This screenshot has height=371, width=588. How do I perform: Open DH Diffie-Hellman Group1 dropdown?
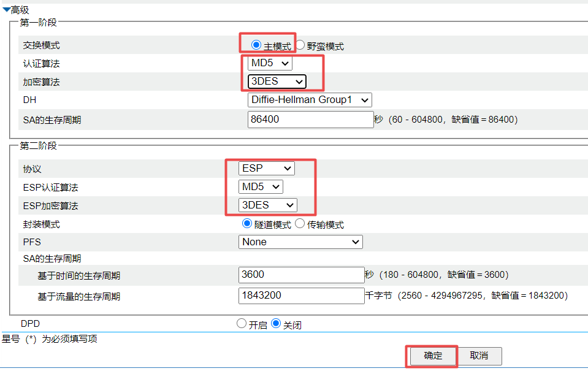pyautogui.click(x=310, y=99)
